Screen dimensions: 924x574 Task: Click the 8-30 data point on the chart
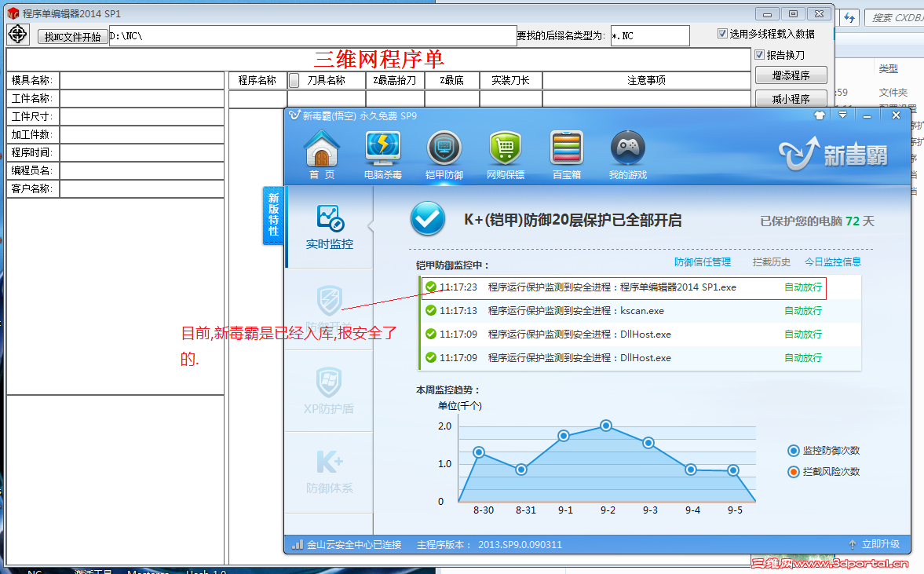[x=479, y=452]
